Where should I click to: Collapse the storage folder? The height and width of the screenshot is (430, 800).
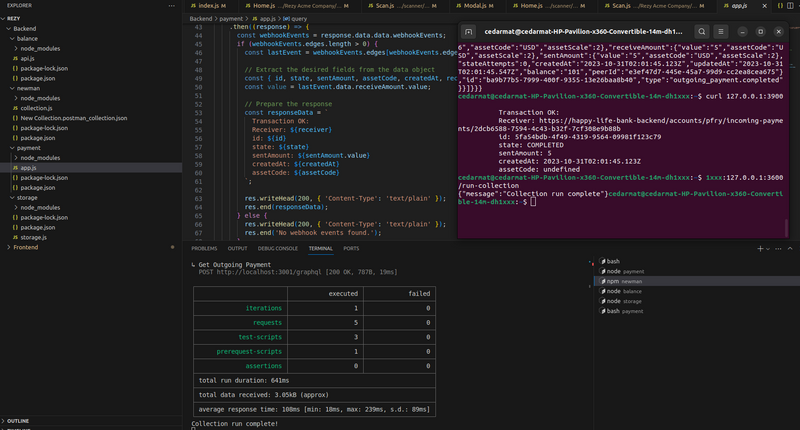pos(91,197)
